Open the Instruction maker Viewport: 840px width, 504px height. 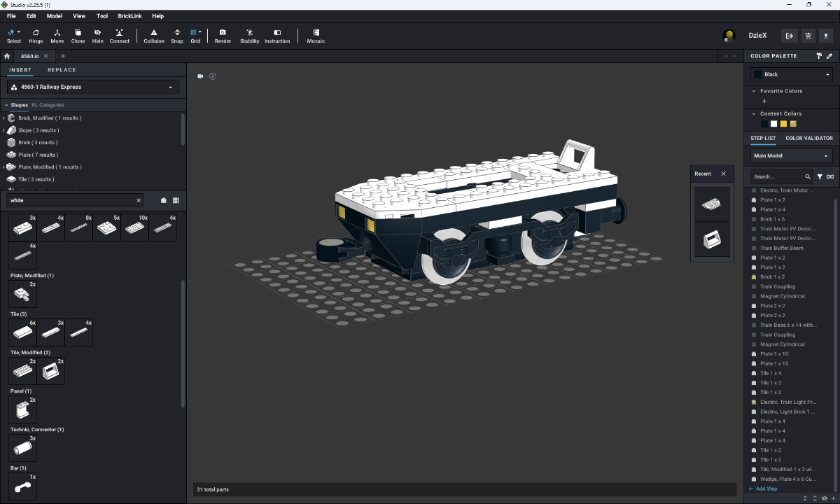(277, 36)
